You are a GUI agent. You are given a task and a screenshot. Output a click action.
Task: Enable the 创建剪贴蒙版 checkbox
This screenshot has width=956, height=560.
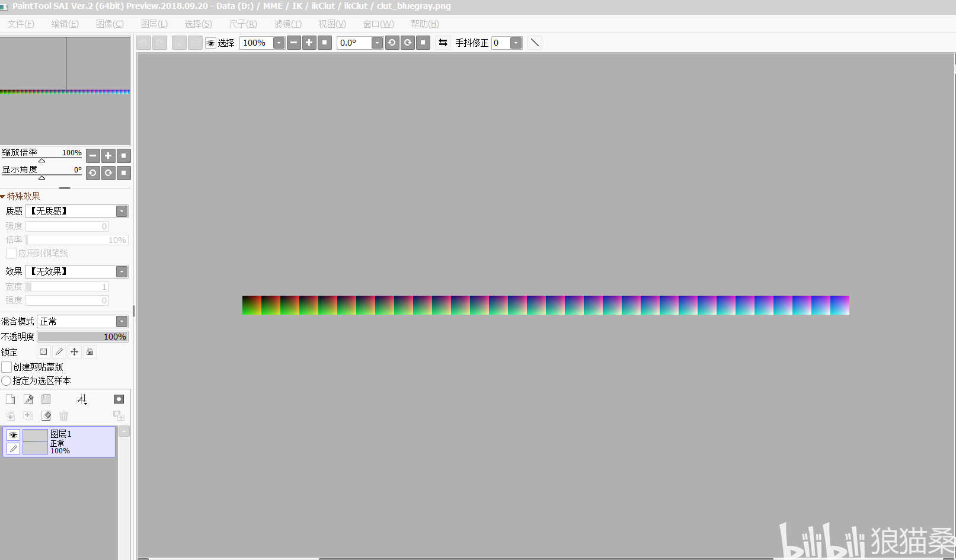7,367
